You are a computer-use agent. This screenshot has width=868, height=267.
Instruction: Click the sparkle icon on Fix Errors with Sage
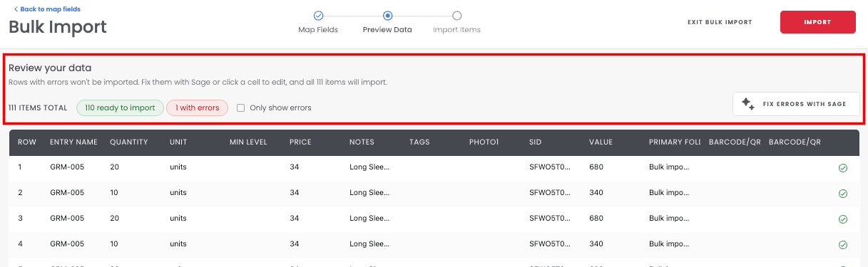[748, 104]
